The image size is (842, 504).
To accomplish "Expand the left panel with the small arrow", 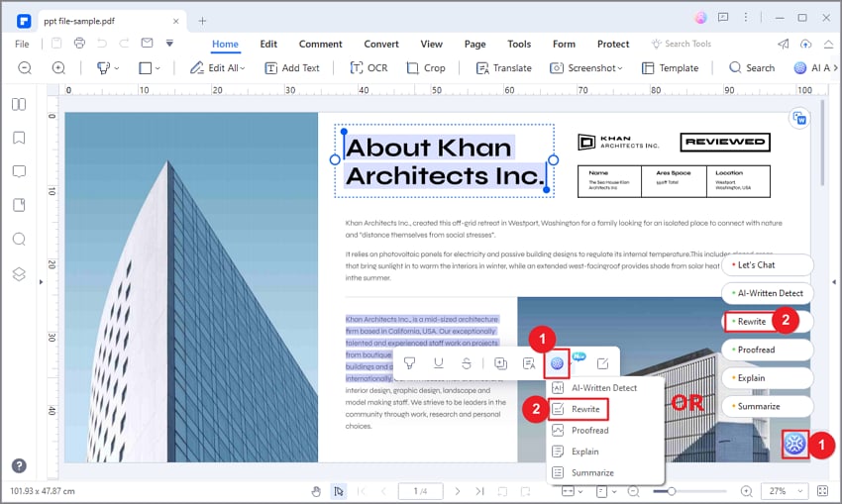I will [41, 281].
